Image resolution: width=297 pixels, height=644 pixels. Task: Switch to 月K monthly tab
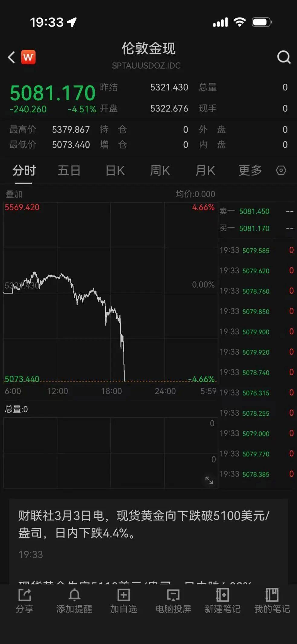[205, 171]
